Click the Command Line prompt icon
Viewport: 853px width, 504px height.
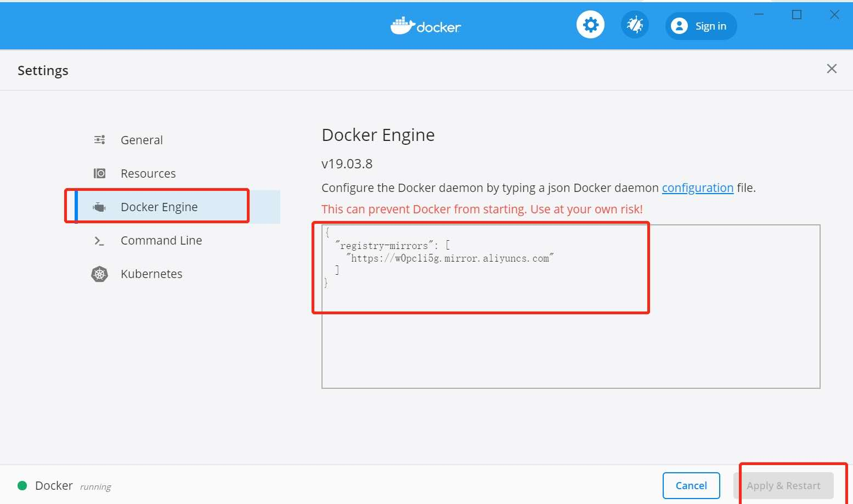[x=99, y=241]
